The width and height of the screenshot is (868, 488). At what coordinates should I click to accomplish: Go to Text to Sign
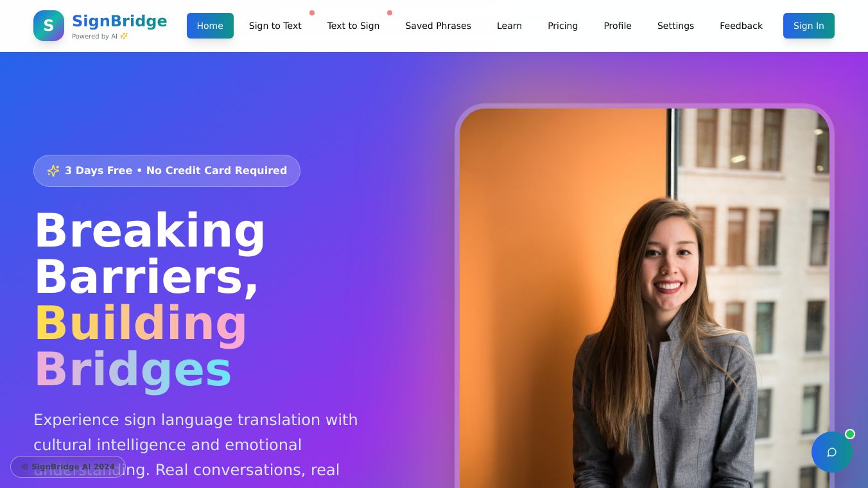(x=353, y=26)
